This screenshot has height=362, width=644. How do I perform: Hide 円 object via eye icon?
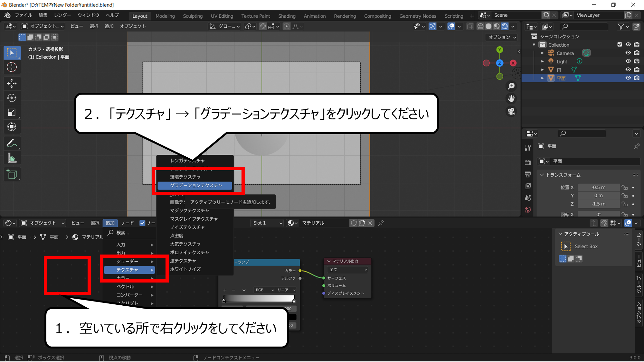point(628,70)
